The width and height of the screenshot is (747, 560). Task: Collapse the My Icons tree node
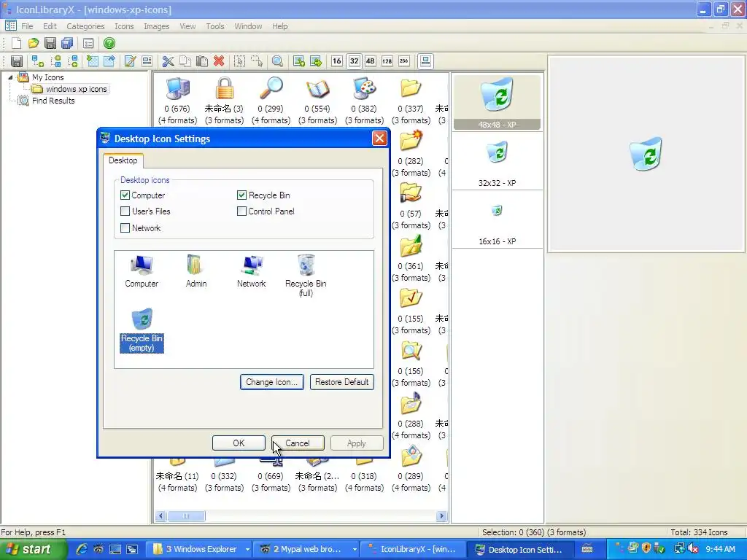pyautogui.click(x=10, y=77)
